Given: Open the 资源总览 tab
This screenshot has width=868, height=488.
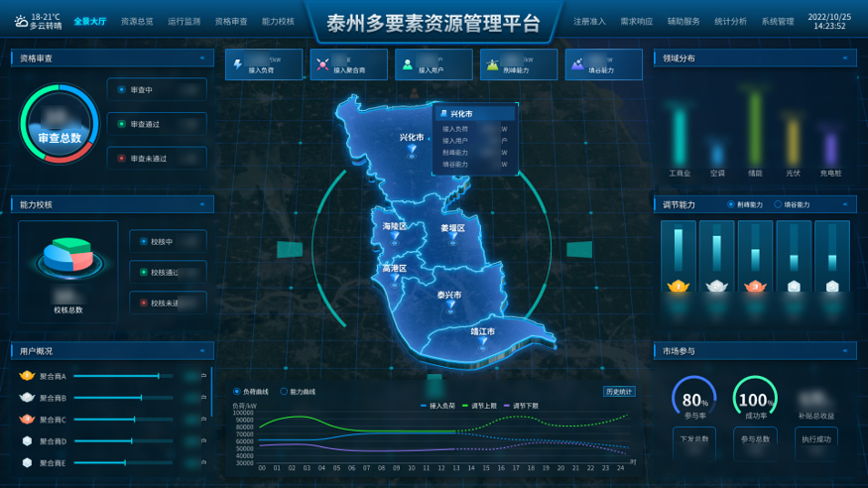Looking at the screenshot, I should coord(137,21).
